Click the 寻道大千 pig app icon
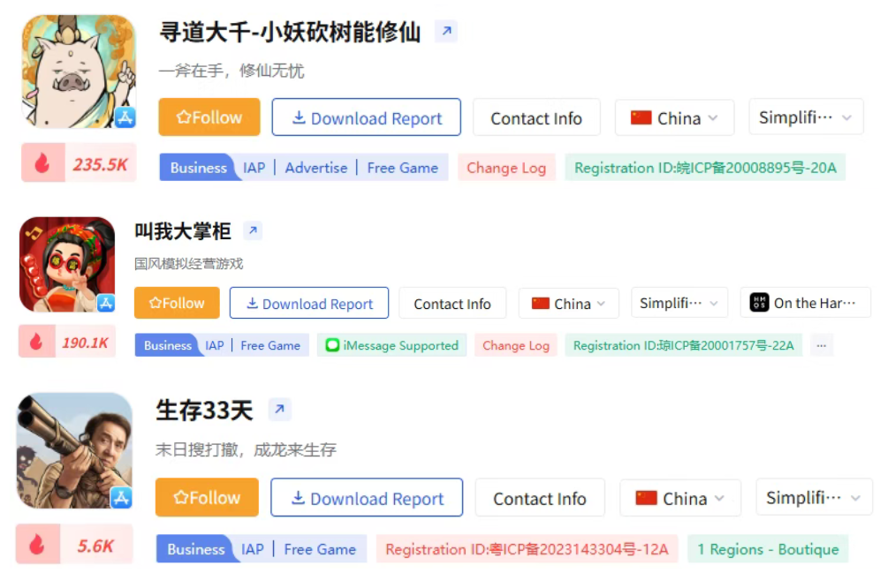Viewport: 888px width, 588px height. tap(79, 72)
